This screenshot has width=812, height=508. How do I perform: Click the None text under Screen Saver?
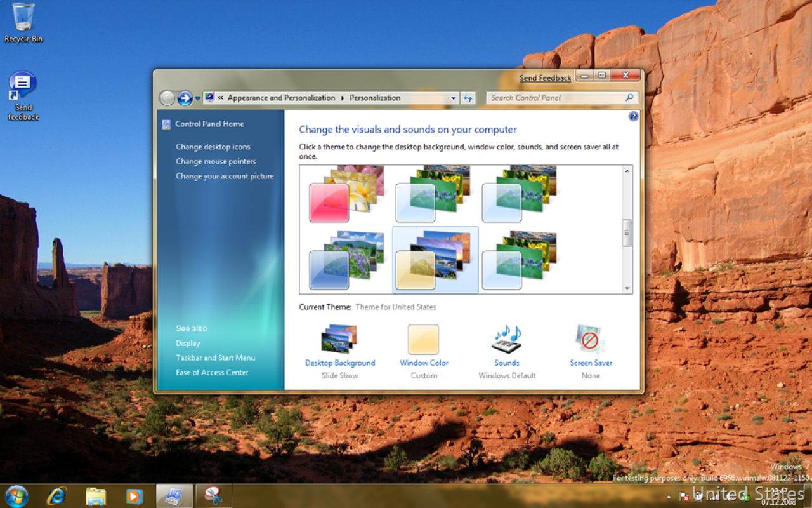click(x=591, y=375)
